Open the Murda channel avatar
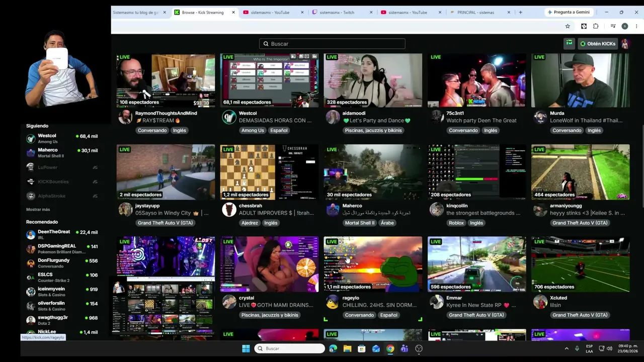 [540, 117]
